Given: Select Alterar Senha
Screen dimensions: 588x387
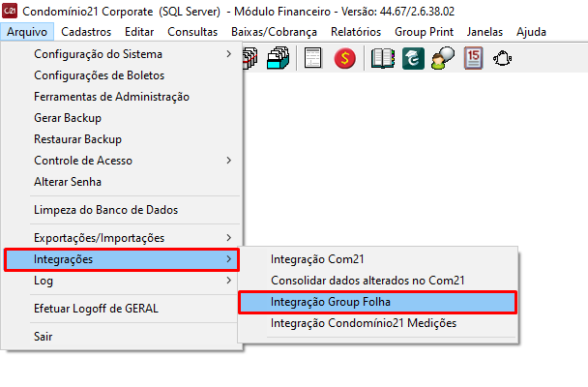Looking at the screenshot, I should click(x=122, y=182).
